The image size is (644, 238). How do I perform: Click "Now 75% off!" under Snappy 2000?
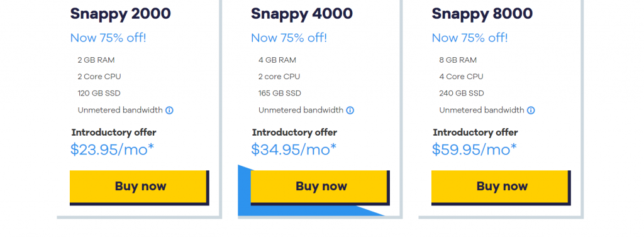108,38
